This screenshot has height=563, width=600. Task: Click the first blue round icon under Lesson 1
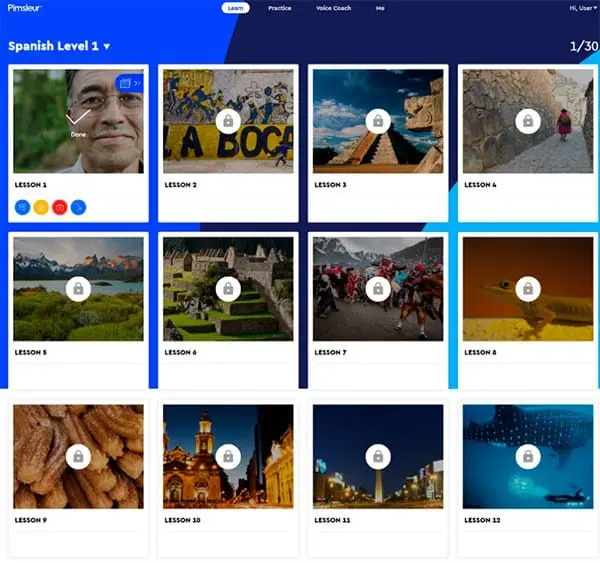[23, 207]
